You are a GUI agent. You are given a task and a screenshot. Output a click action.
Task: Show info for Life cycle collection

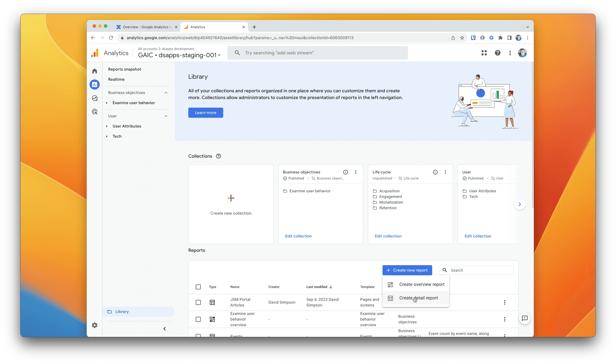(435, 172)
